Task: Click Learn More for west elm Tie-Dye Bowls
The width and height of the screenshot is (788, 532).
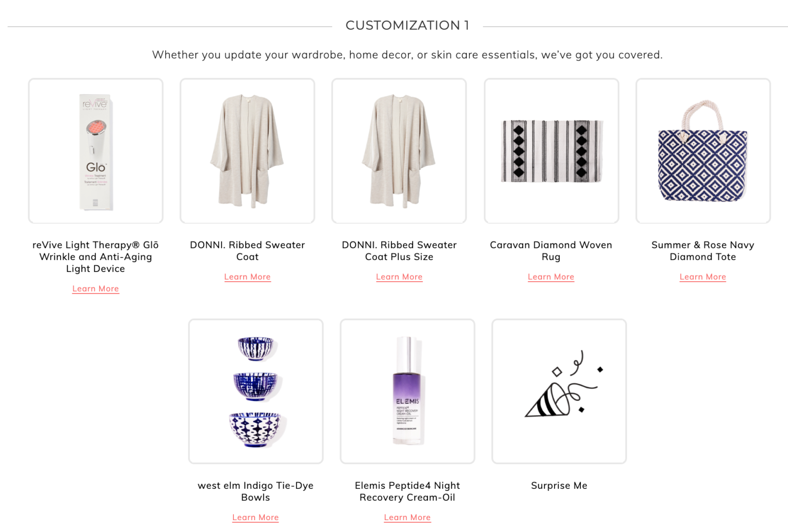Action: tap(255, 517)
